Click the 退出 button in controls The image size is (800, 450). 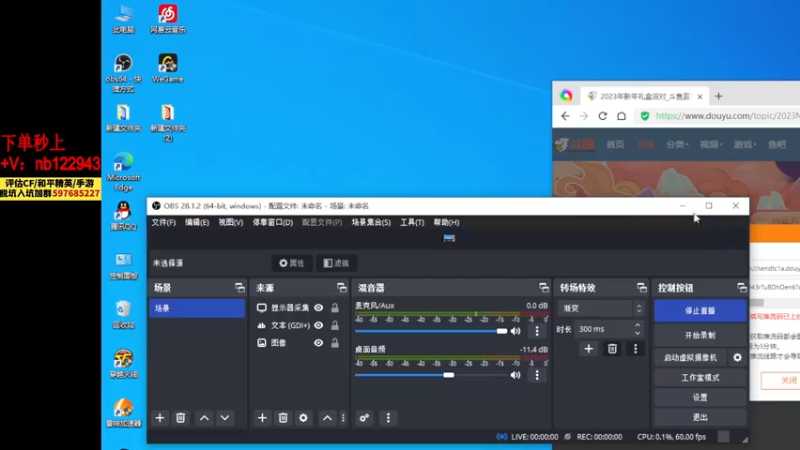[x=700, y=417]
